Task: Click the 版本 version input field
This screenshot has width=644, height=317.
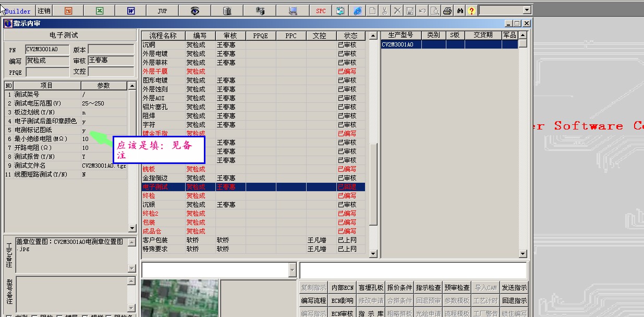Action: coord(111,50)
